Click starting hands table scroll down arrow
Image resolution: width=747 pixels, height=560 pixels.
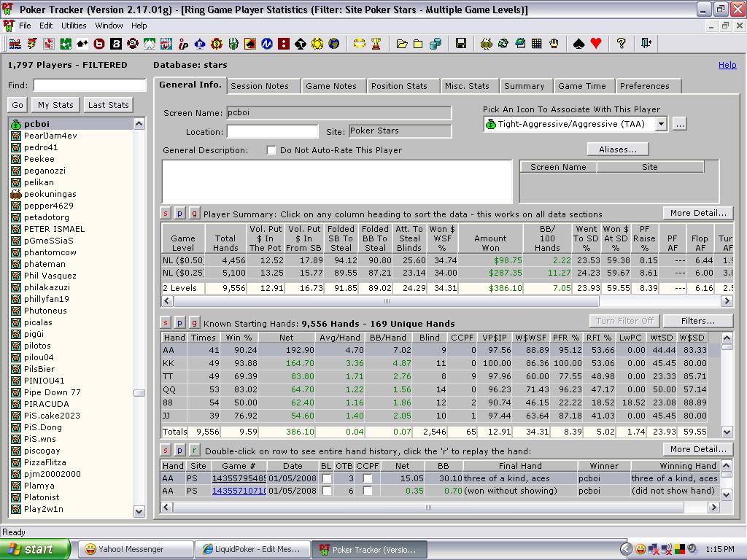[x=727, y=432]
